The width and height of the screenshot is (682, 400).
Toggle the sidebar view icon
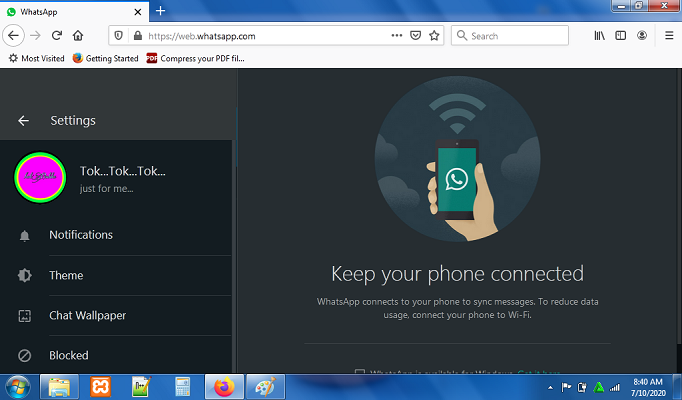point(621,36)
